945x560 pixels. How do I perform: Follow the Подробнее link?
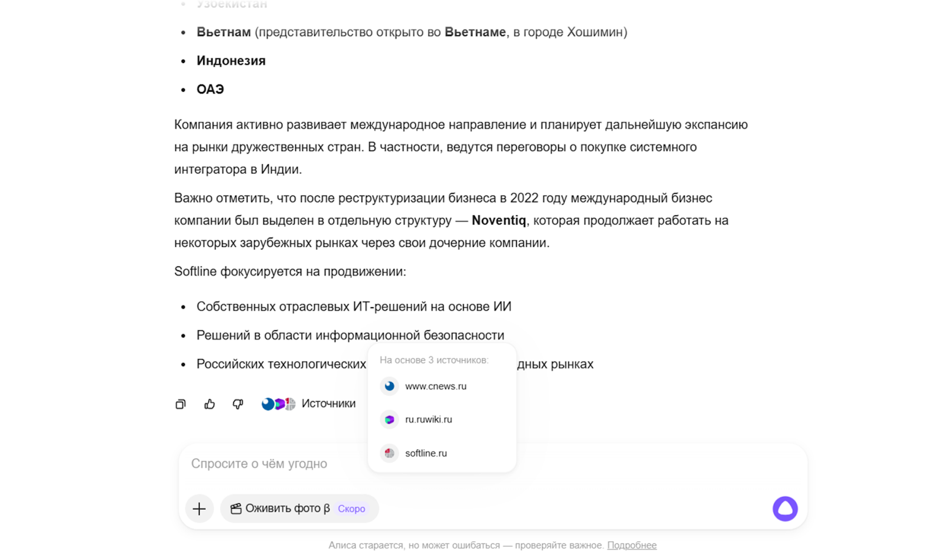pos(631,545)
